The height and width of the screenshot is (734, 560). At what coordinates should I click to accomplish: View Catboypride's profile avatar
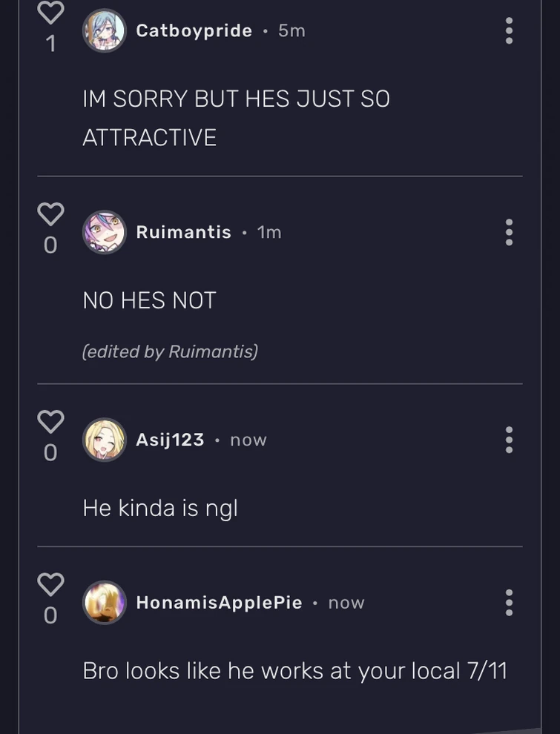105,30
